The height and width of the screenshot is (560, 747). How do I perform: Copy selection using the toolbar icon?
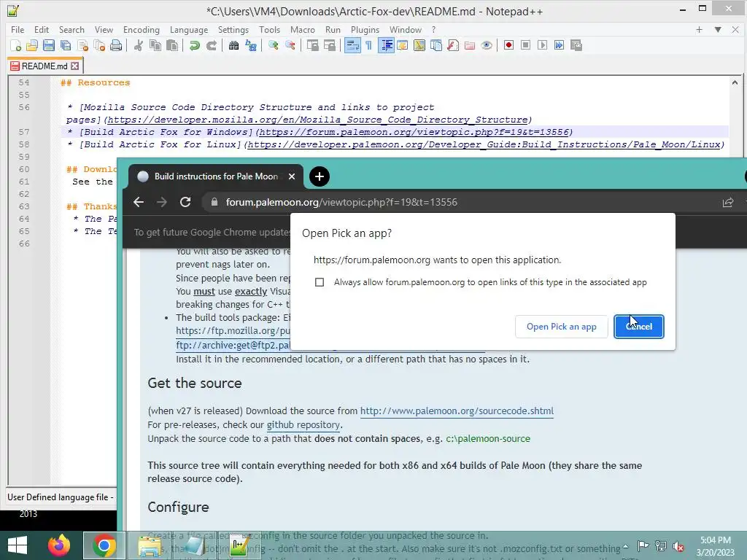155,45
